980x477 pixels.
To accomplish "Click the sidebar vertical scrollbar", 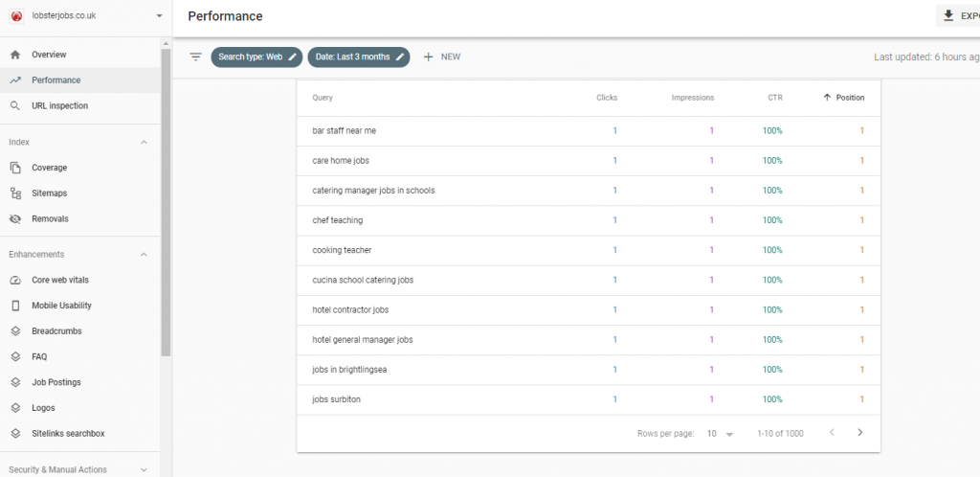I will pyautogui.click(x=166, y=200).
